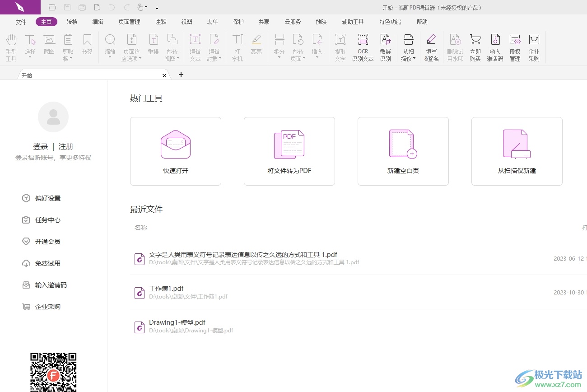Click the Open folder icon in title bar
This screenshot has width=587, height=392.
(x=52, y=7)
